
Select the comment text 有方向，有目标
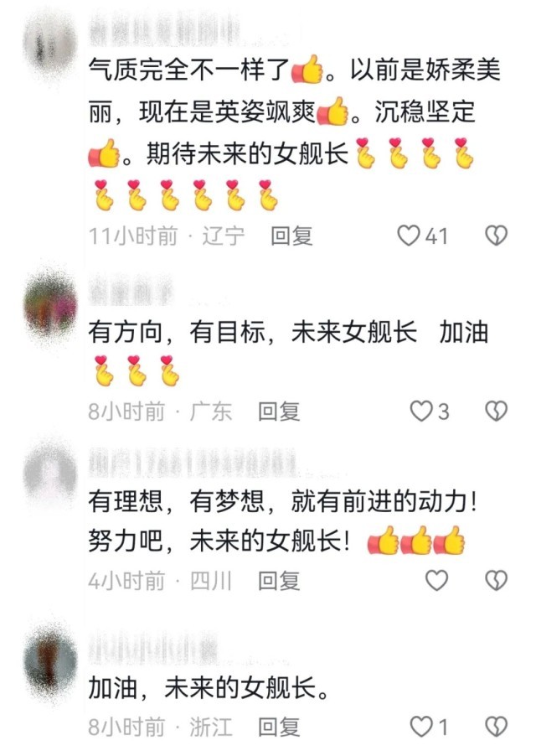point(177,333)
